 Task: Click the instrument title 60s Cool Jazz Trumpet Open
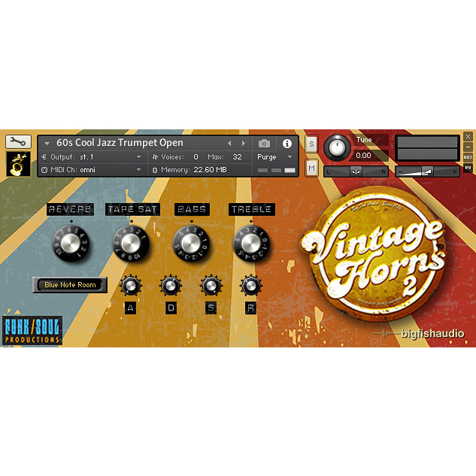click(x=120, y=143)
